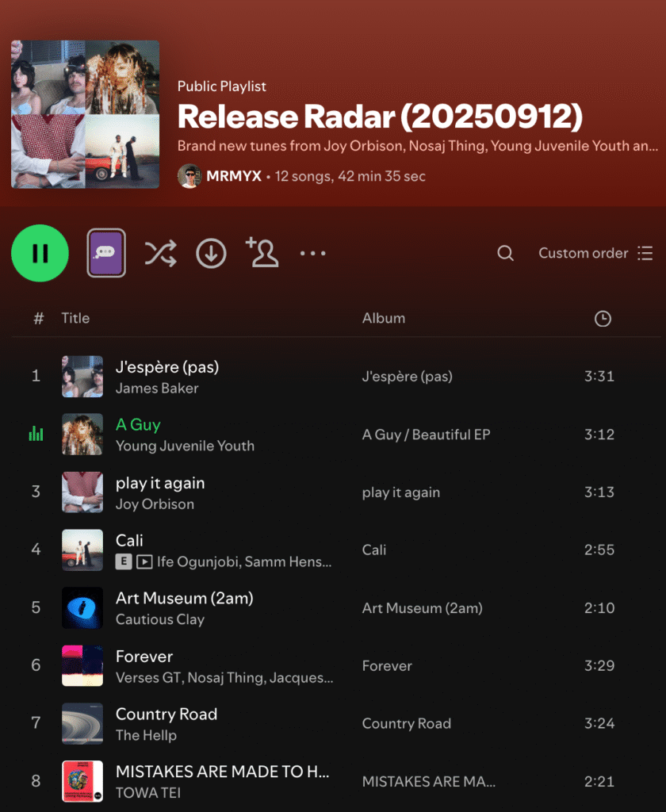The height and width of the screenshot is (812, 666).
Task: Click Forever cover thumbnail
Action: (82, 665)
